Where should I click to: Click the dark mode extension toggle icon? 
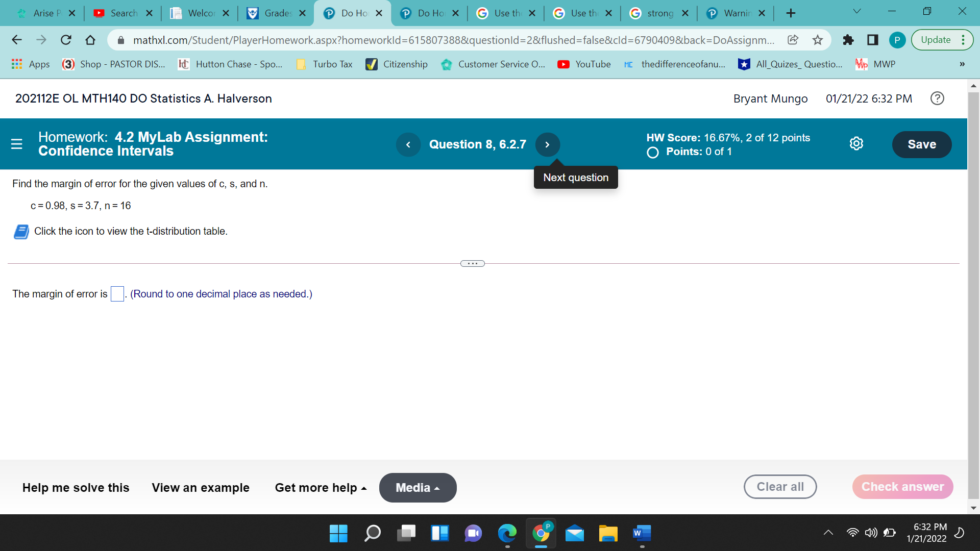tap(872, 39)
